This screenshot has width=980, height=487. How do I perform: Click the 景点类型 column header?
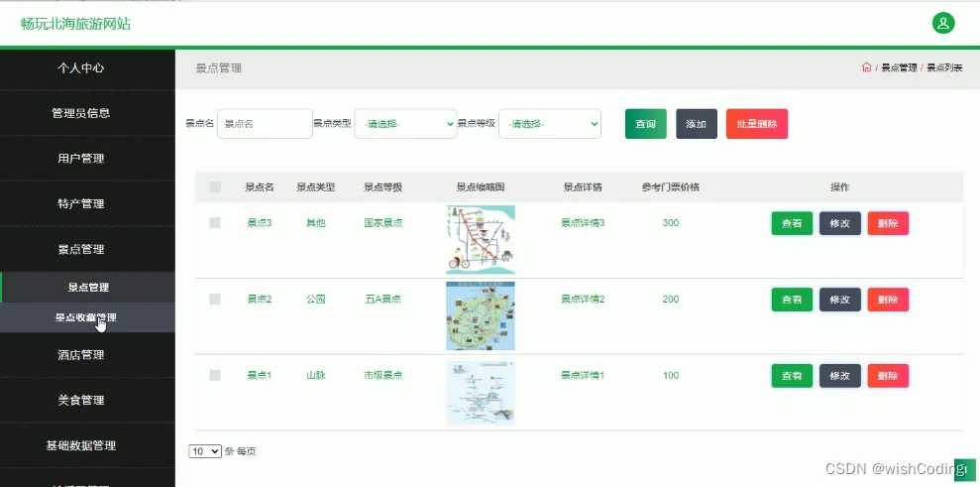(316, 187)
